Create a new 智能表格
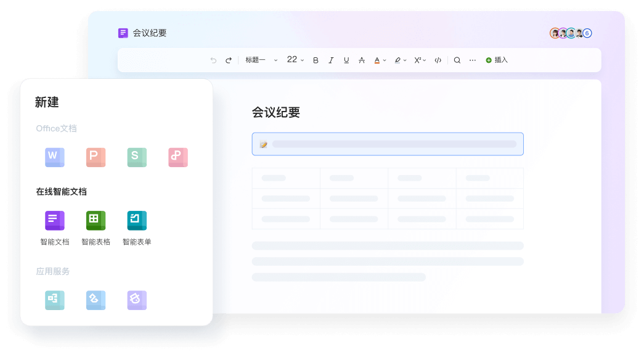 click(x=96, y=227)
